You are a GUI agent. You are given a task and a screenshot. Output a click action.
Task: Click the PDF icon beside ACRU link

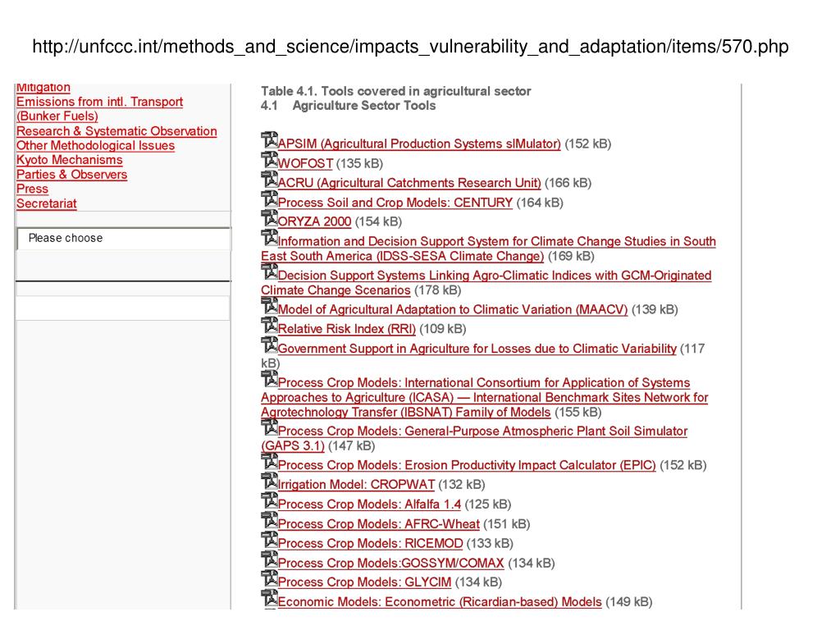[269, 180]
